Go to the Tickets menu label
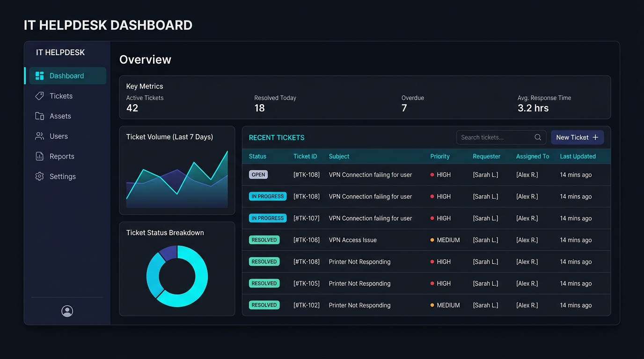 61,96
